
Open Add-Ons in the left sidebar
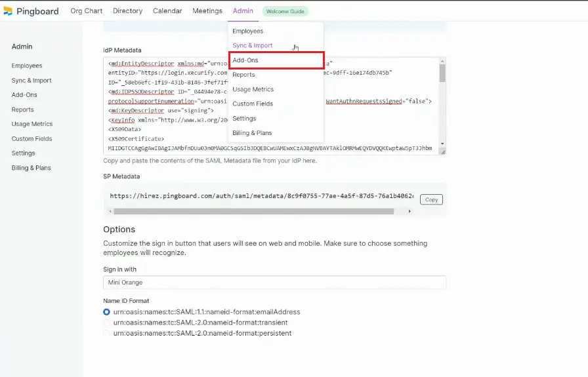click(24, 95)
